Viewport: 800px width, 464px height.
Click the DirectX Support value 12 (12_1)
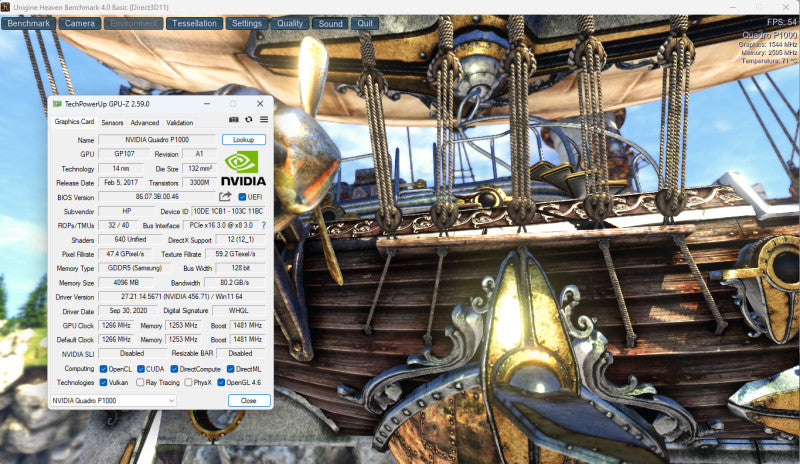pyautogui.click(x=240, y=239)
